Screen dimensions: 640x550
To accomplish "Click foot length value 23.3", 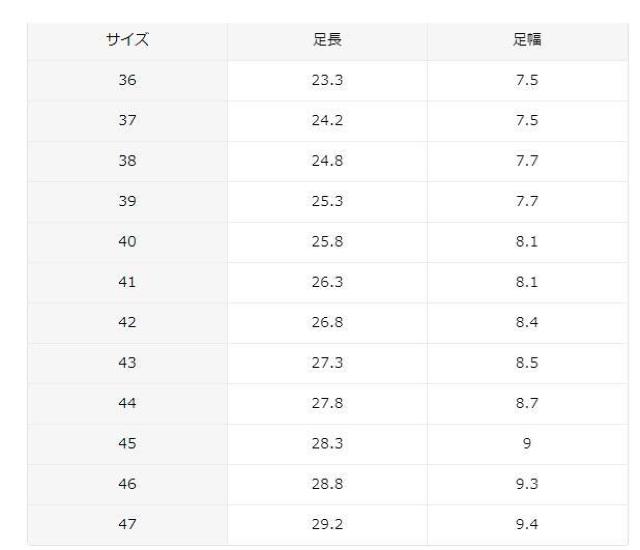I will (x=327, y=81).
